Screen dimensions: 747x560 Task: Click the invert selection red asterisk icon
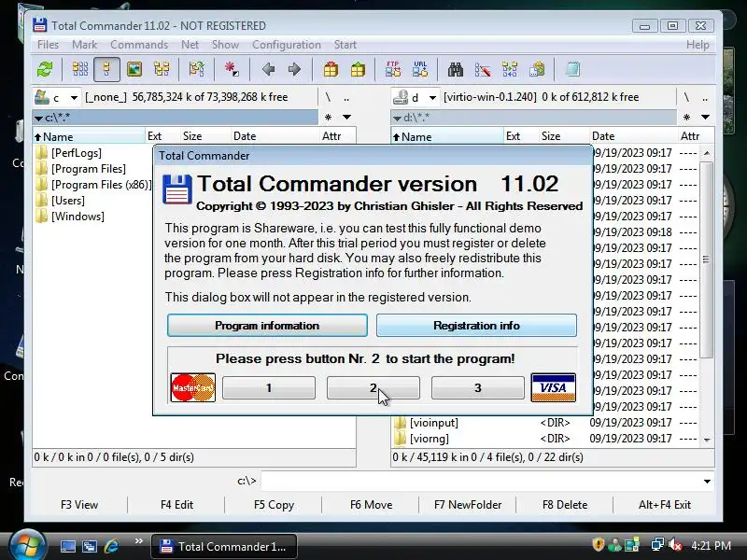point(232,69)
